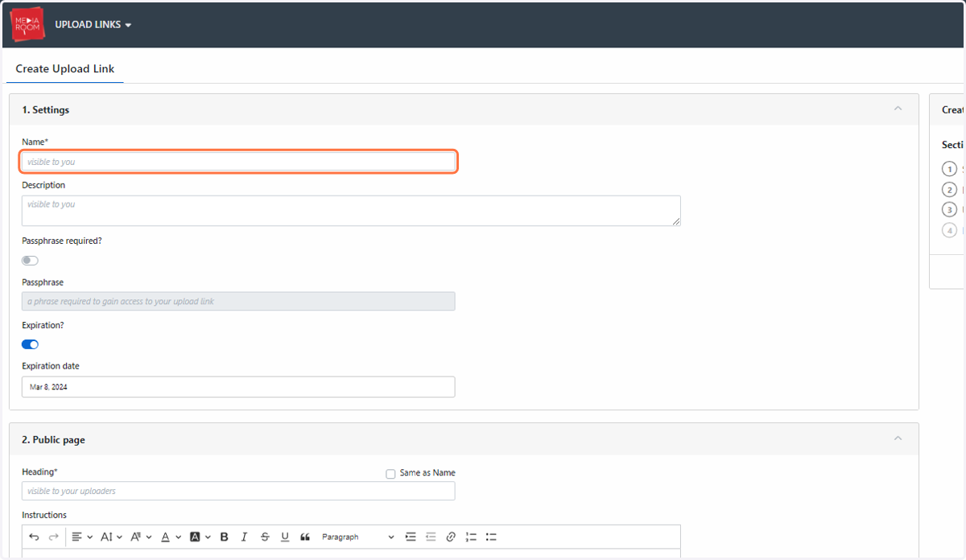Open the font family dropdown
Screen dimensions: 966x560
[141, 537]
